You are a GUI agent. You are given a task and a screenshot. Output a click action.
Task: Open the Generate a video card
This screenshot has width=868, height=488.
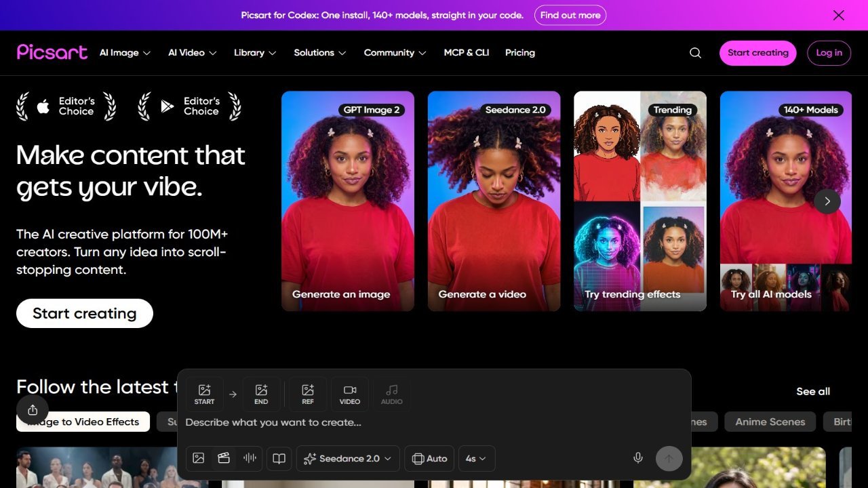(494, 201)
